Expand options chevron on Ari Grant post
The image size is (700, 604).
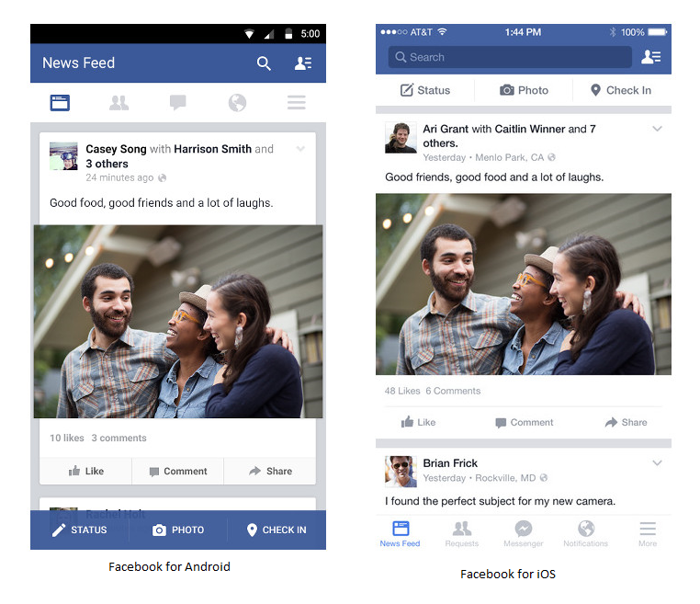[x=657, y=129]
